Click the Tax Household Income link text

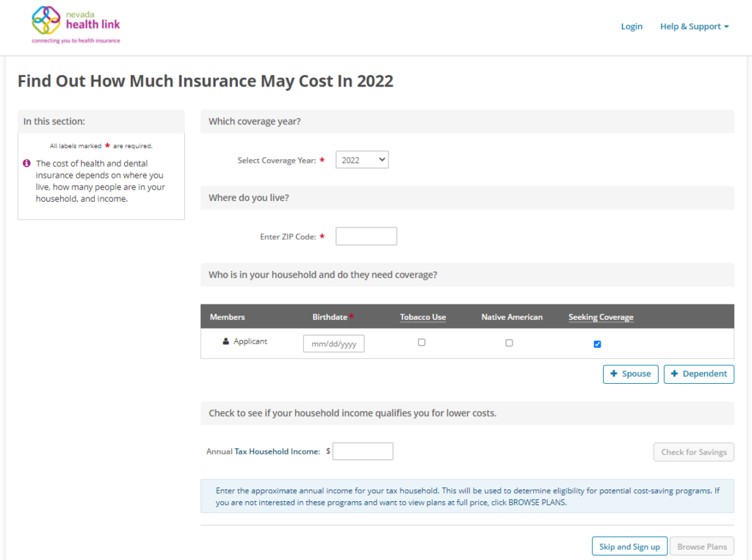point(277,451)
